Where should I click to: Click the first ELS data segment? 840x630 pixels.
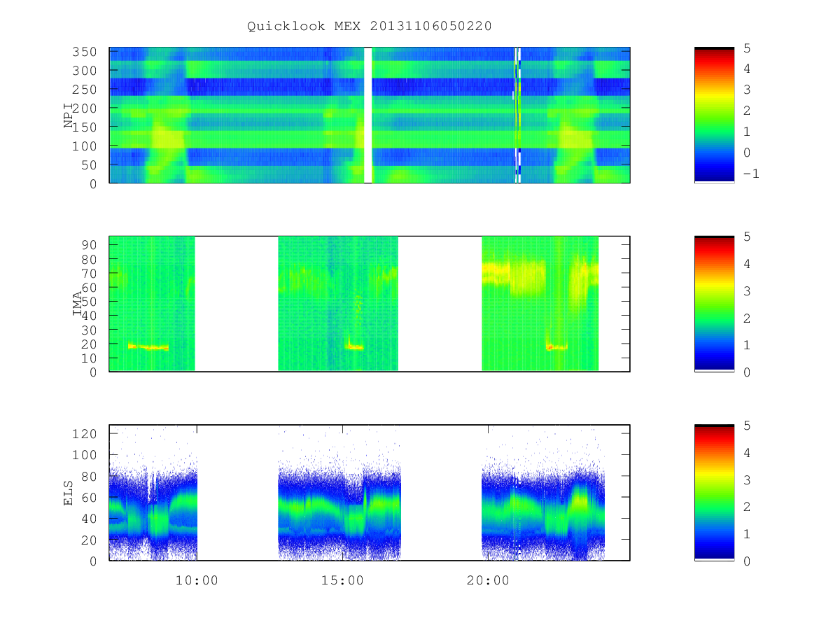click(x=153, y=493)
